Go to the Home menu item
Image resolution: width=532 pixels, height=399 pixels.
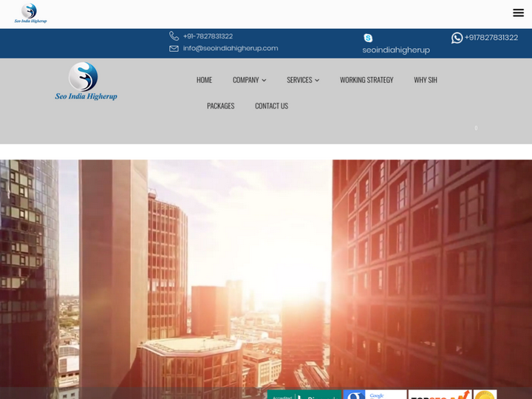coord(204,80)
